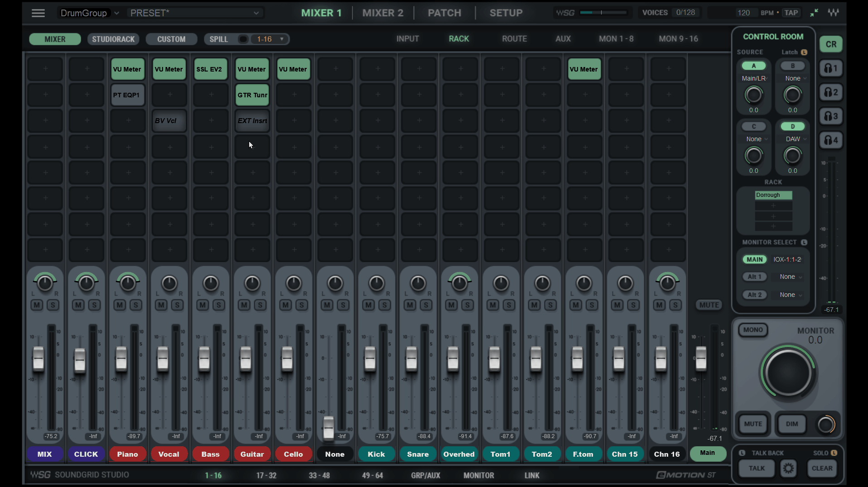Screen dimensions: 868x487
Task: Click the Waves logo icon at top right
Action: click(x=834, y=13)
